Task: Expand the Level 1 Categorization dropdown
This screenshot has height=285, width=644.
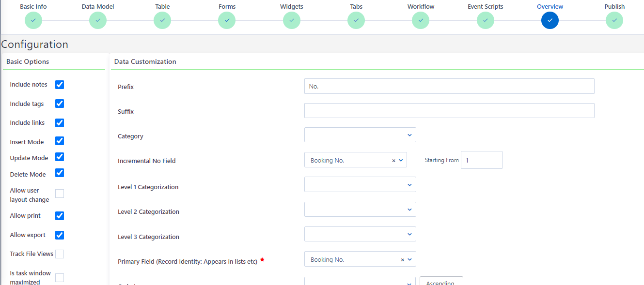Action: [360, 184]
